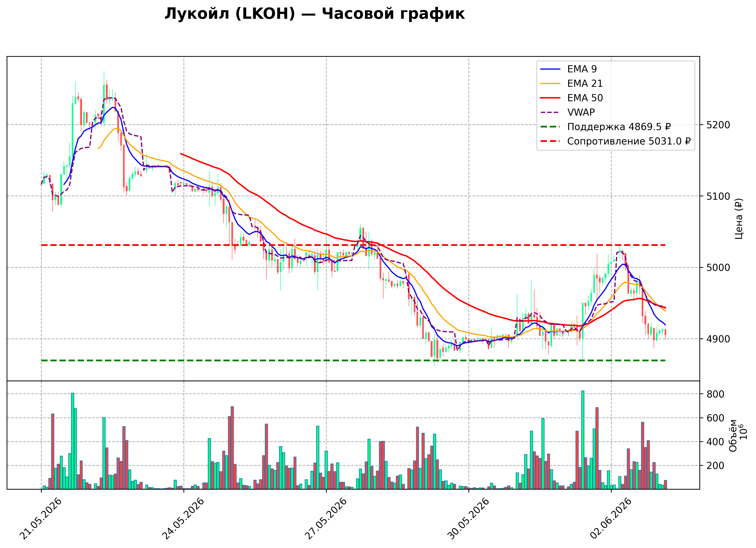Select the purple dashed VWAP sample in legend

tap(550, 112)
